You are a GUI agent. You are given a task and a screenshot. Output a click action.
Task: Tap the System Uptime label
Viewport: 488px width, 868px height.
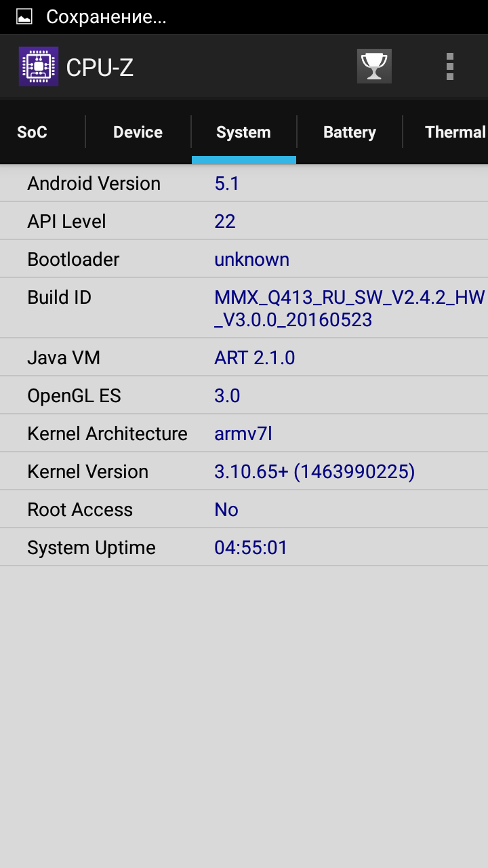pos(91,548)
